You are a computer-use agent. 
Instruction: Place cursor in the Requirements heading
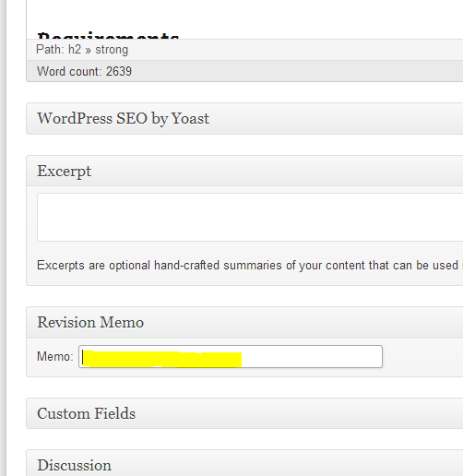pos(108,35)
